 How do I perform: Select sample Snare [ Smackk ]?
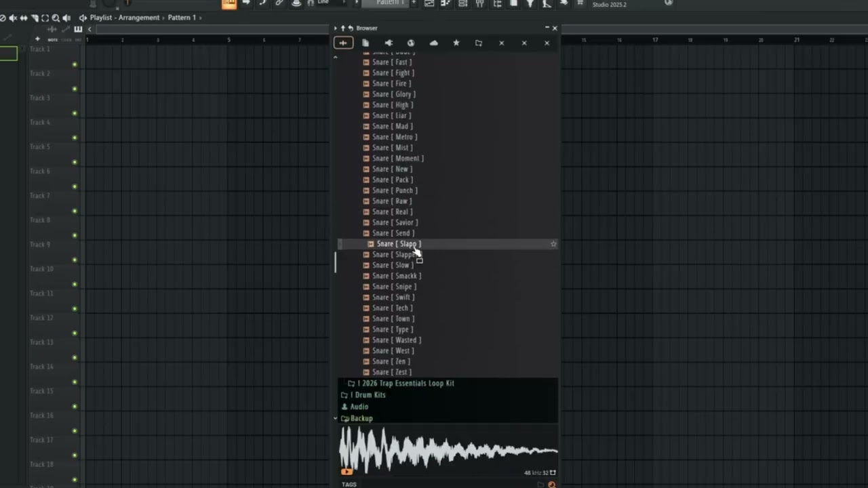point(397,276)
